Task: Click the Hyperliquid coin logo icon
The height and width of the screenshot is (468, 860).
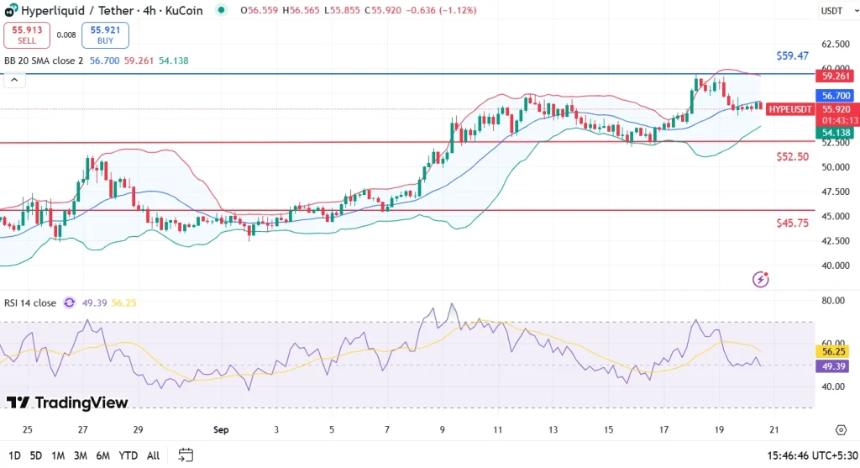Action: (11, 9)
